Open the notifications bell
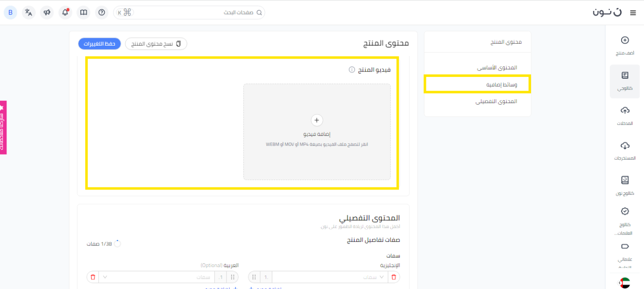This screenshot has width=644, height=289. point(65,12)
